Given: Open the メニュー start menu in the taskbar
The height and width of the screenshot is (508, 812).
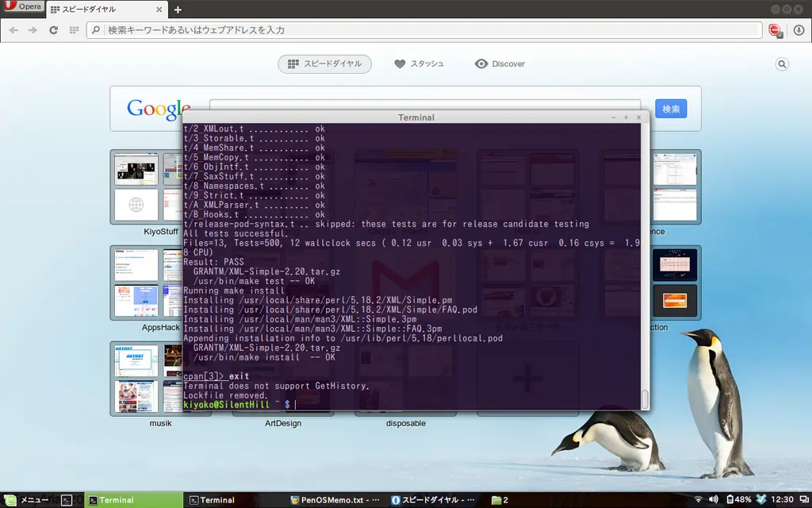Looking at the screenshot, I should click(26, 500).
